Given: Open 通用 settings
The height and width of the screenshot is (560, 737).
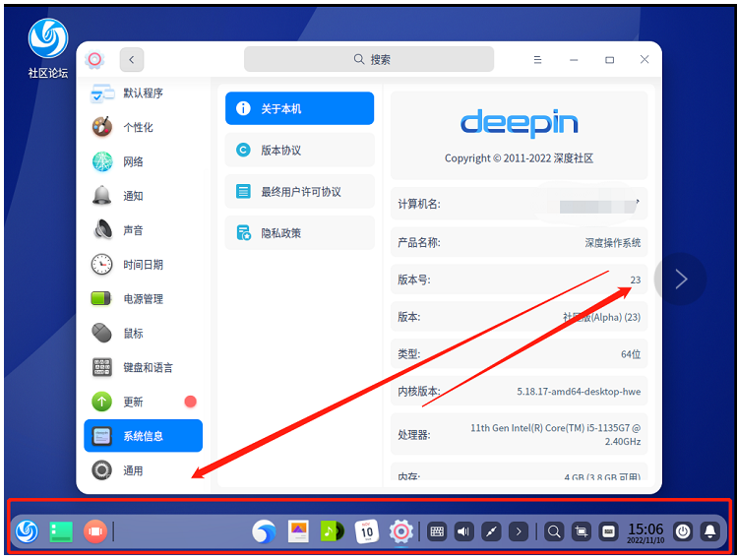Looking at the screenshot, I should click(x=143, y=470).
